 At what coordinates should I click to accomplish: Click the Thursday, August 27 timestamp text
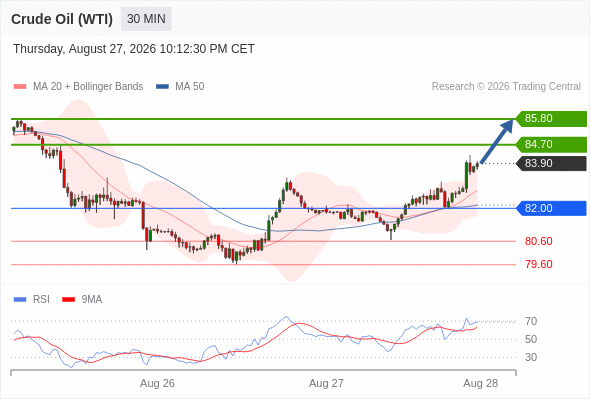tap(134, 49)
